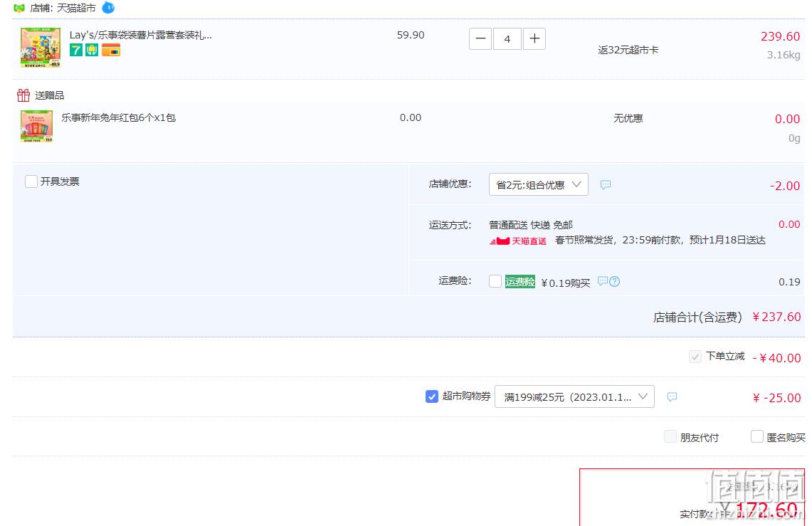The image size is (812, 526).
Task: Increase quantity with the plus button
Action: [534, 39]
